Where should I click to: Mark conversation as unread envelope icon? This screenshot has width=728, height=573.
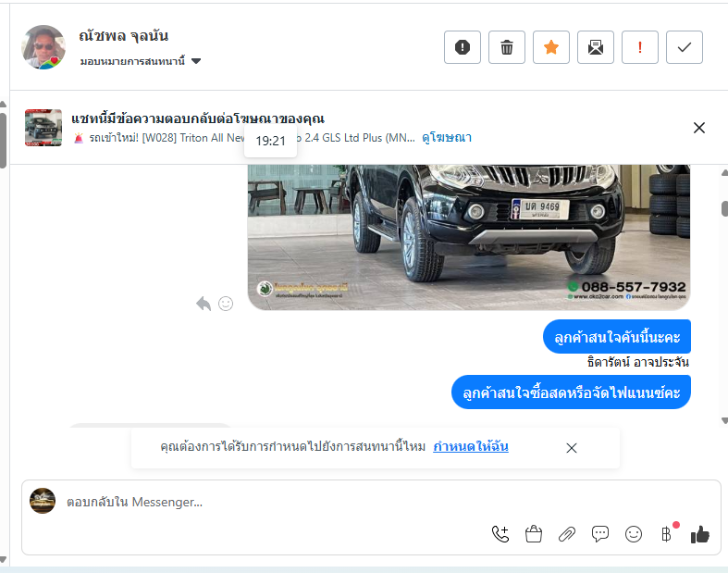pyautogui.click(x=595, y=47)
